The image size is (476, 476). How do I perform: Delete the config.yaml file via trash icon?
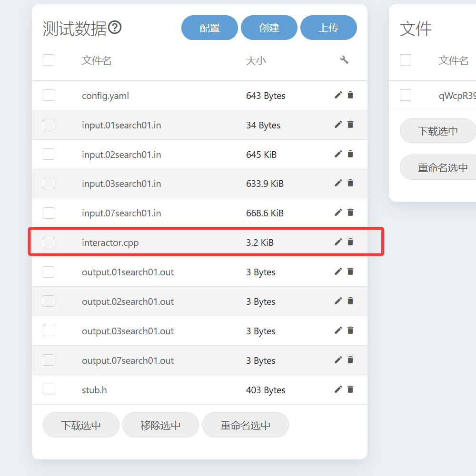pos(350,95)
